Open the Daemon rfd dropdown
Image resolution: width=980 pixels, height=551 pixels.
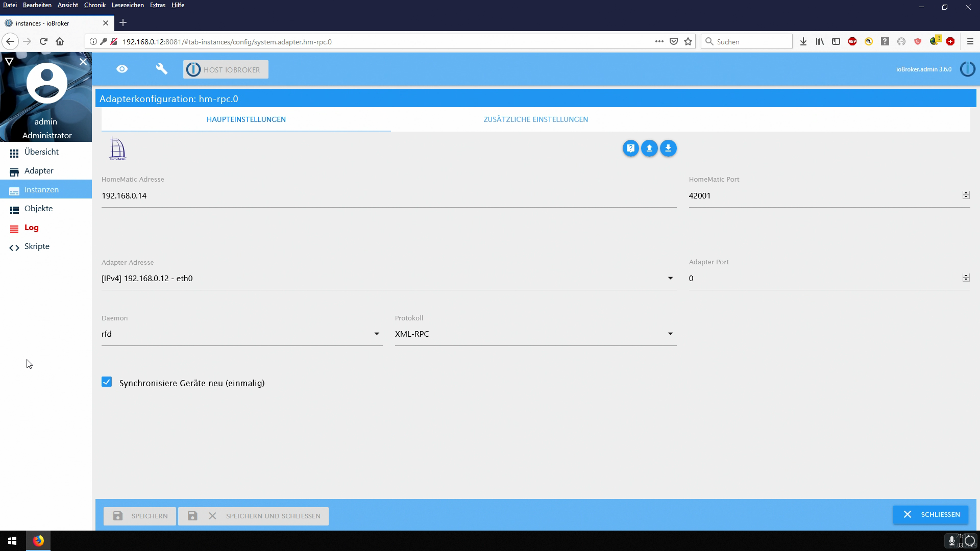377,334
